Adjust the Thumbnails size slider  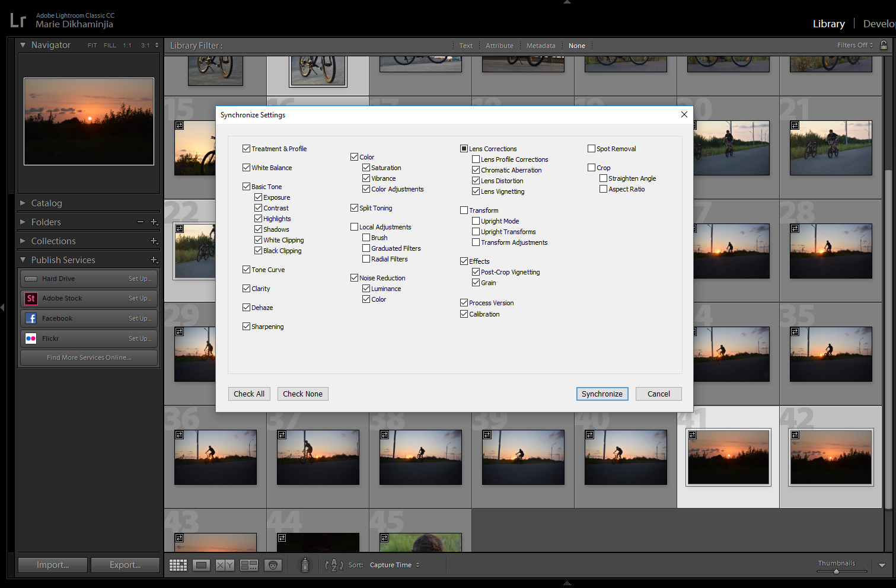tap(836, 571)
